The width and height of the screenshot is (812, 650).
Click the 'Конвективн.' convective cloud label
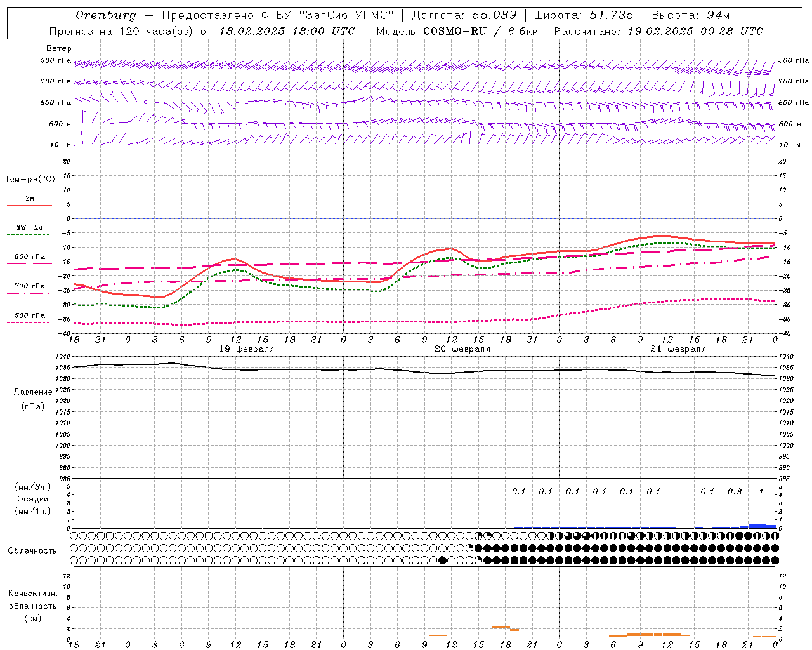click(x=32, y=594)
